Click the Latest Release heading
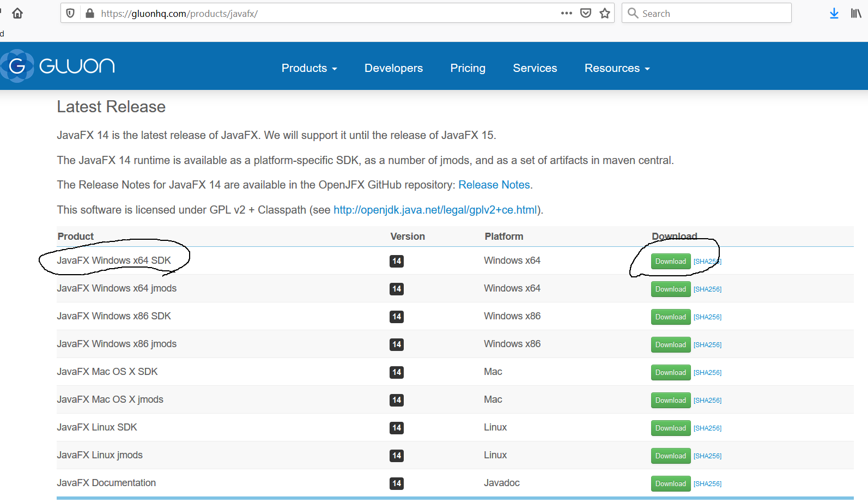Screen dimensions: 868x503 [111, 107]
